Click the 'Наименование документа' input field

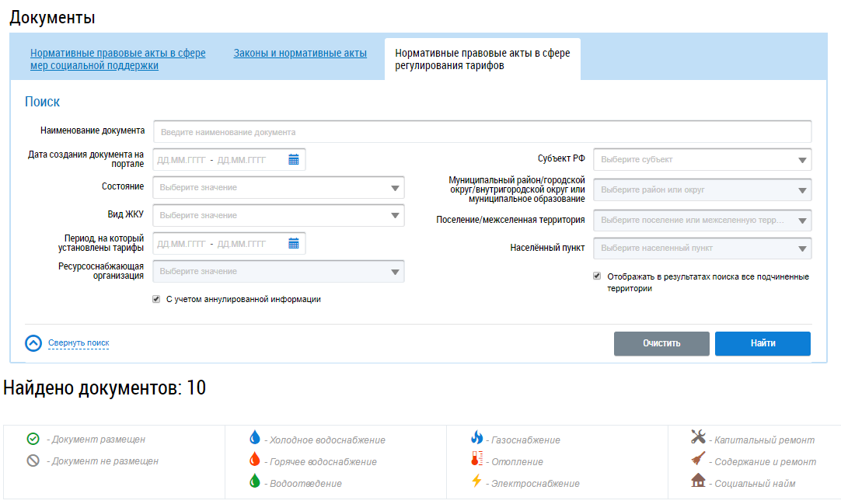pos(482,132)
